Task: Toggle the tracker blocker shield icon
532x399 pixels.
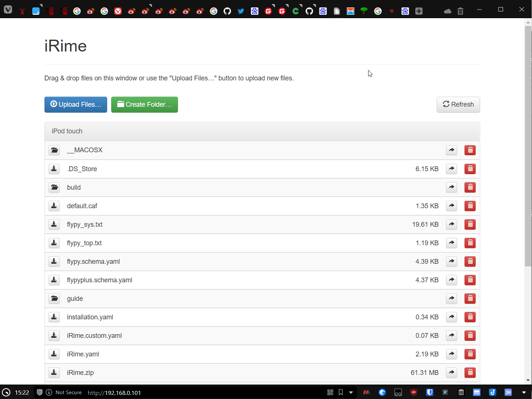Action: click(x=40, y=392)
